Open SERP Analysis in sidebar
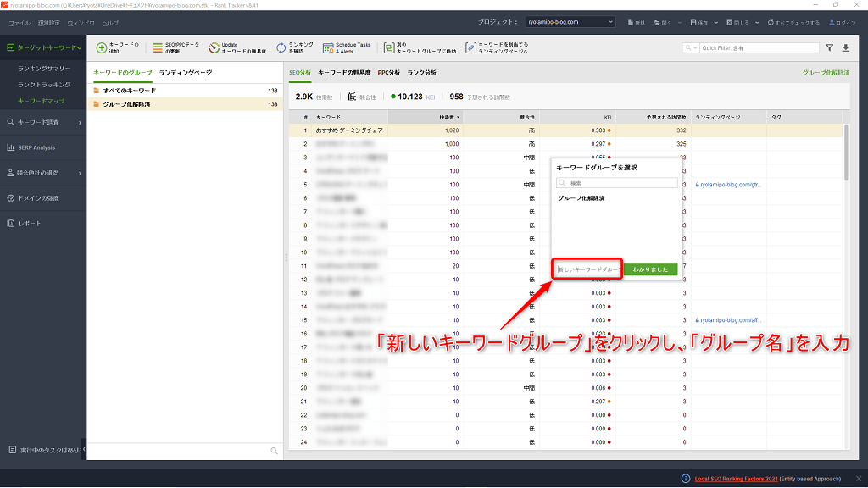Viewport: 868px width, 488px height. coord(36,147)
